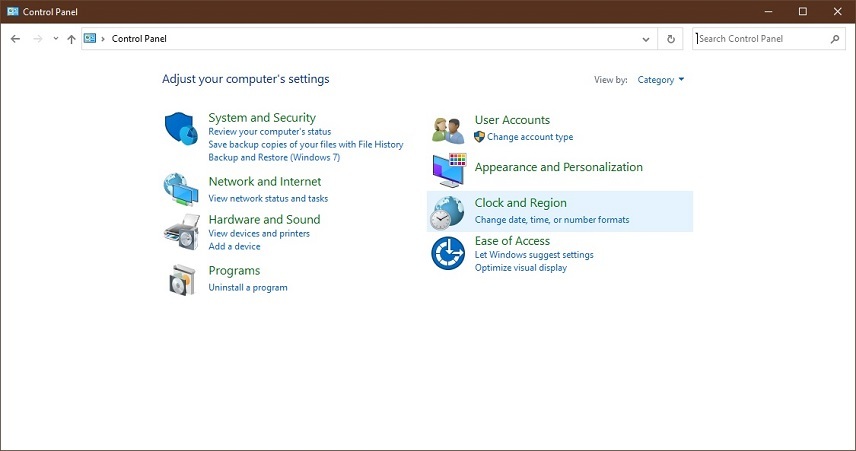Click Optimize visual display

point(521,268)
